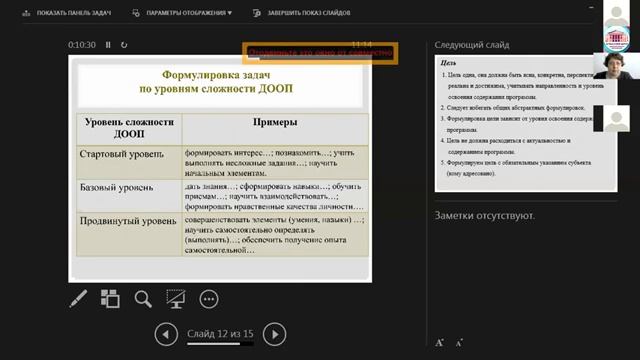Click the organization logo participant avatar
This screenshot has width=640, height=360.
tap(616, 39)
